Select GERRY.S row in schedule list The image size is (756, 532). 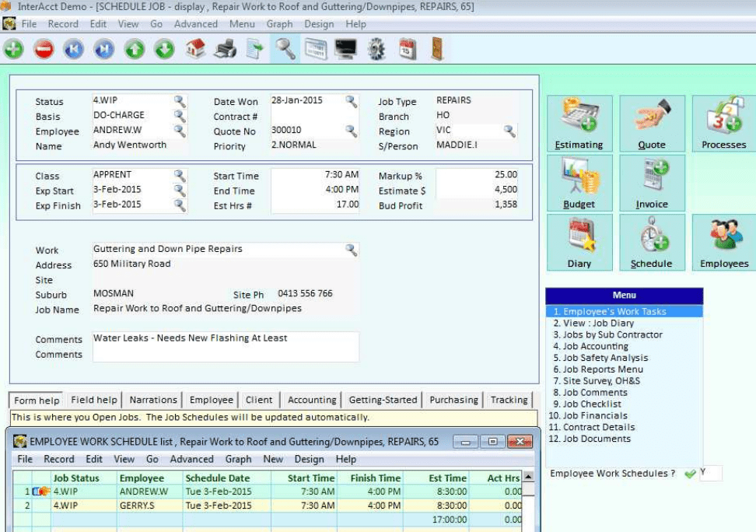[x=268, y=506]
